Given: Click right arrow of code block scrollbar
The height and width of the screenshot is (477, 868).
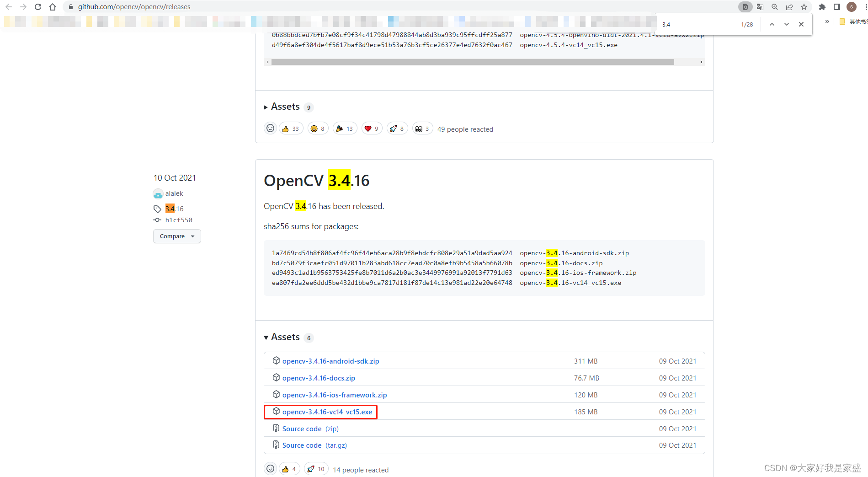Looking at the screenshot, I should [702, 62].
